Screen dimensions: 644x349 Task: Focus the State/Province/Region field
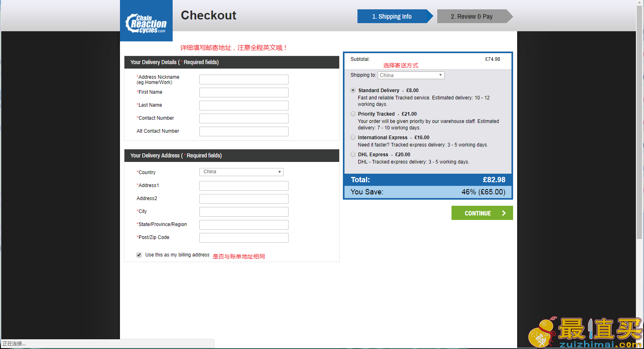244,225
